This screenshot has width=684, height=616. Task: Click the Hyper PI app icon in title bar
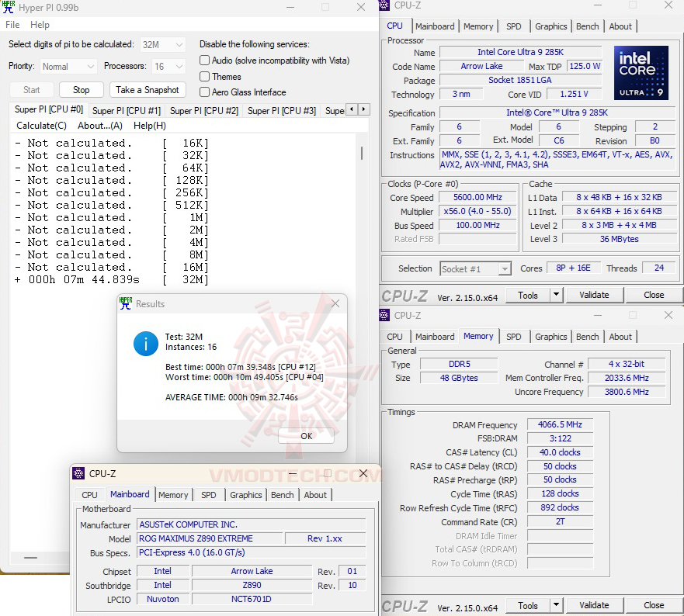[x=8, y=7]
